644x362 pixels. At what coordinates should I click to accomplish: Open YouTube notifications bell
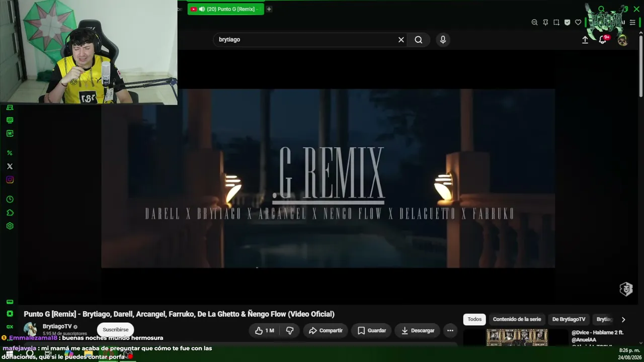tap(602, 40)
